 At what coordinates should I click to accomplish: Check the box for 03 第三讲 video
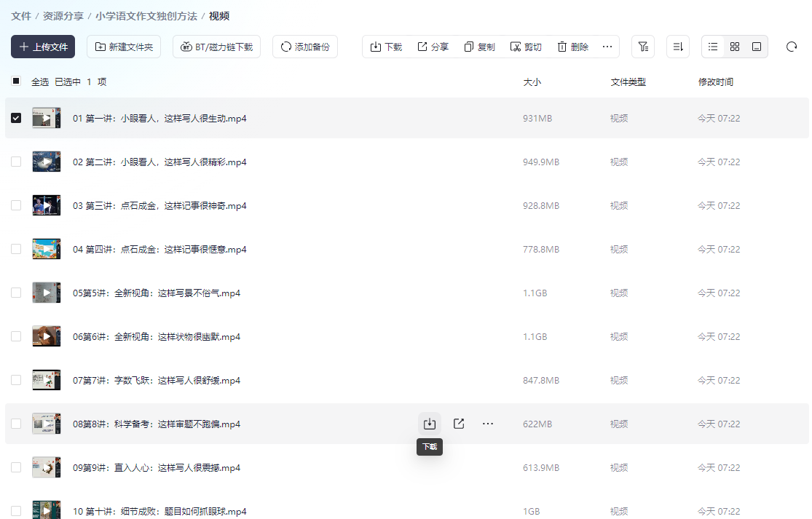coord(16,205)
